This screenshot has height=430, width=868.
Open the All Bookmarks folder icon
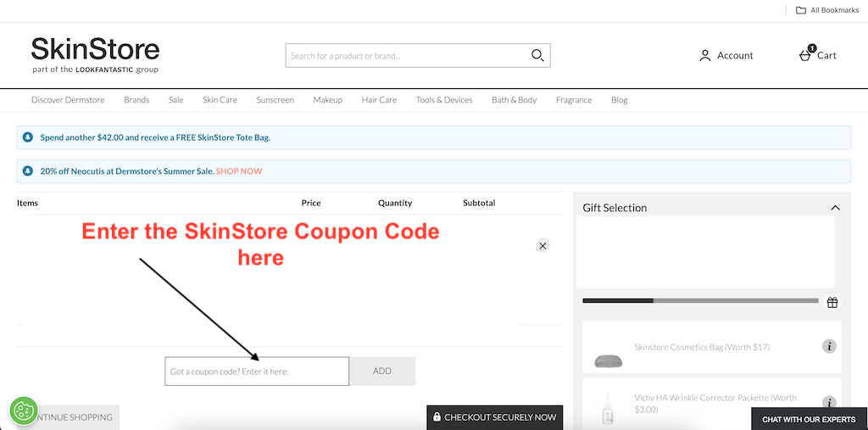(800, 10)
